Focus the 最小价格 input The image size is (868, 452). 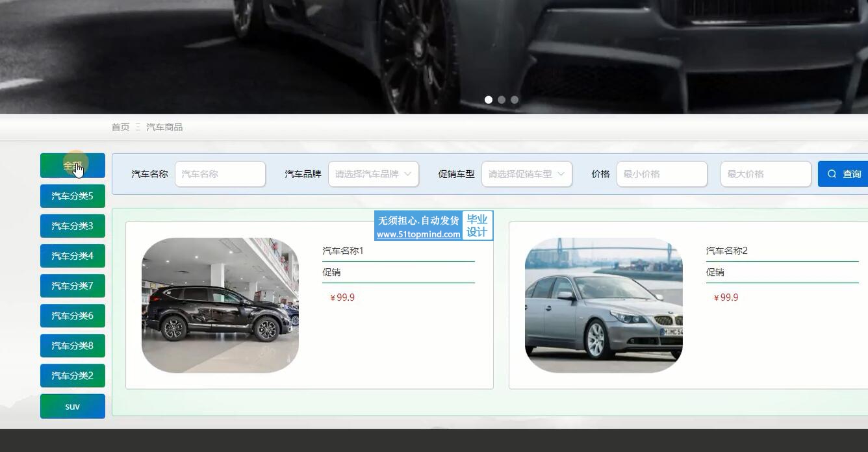pos(662,174)
